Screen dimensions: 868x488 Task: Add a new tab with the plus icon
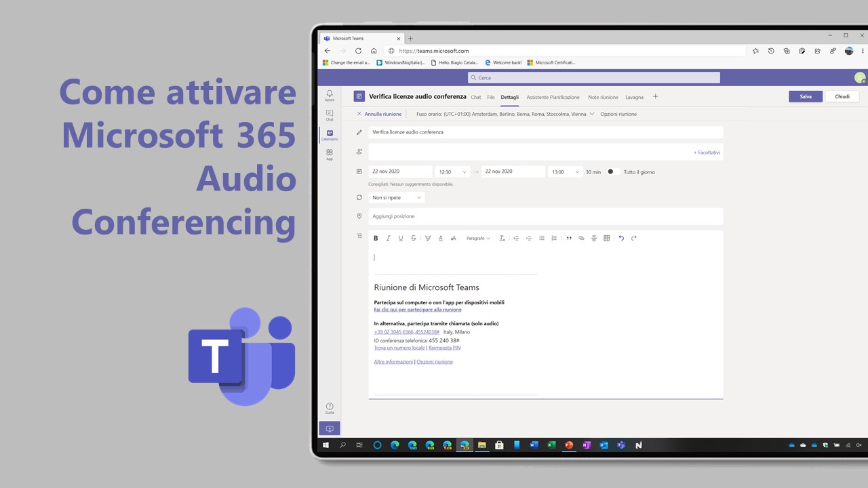click(655, 96)
